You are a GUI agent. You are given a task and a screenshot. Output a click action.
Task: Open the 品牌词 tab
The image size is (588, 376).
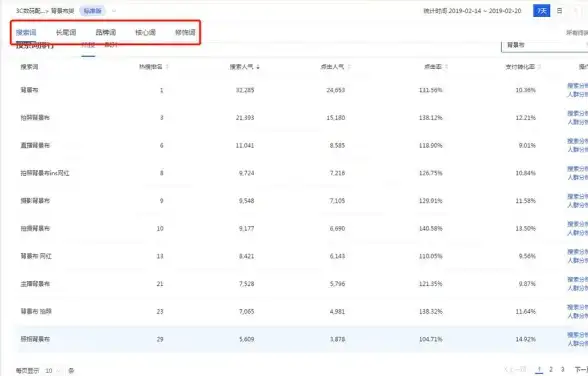(x=106, y=33)
